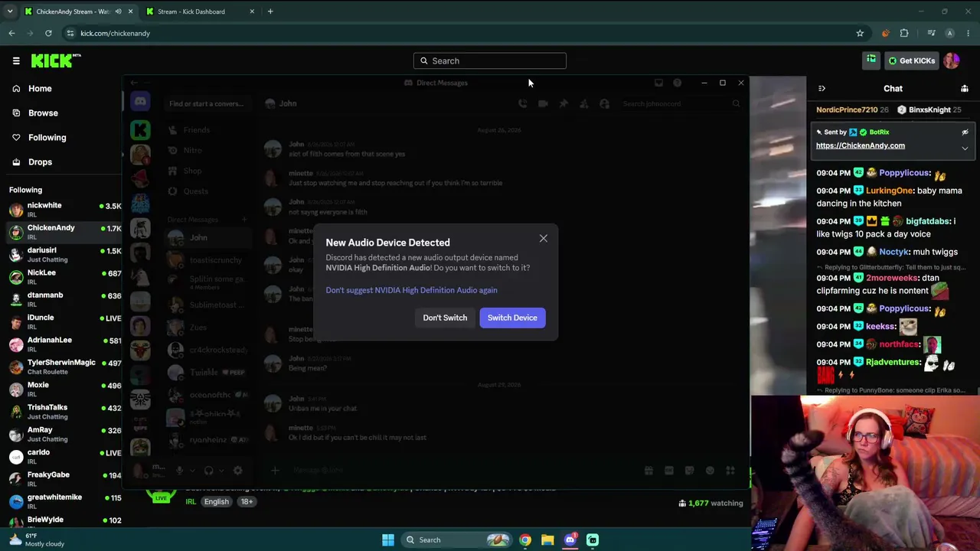Click the IRL category link below stream
This screenshot has width=980, height=551.
pos(191,502)
